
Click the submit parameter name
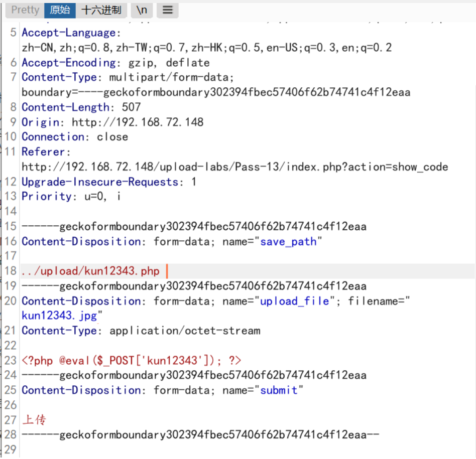pyautogui.click(x=279, y=390)
